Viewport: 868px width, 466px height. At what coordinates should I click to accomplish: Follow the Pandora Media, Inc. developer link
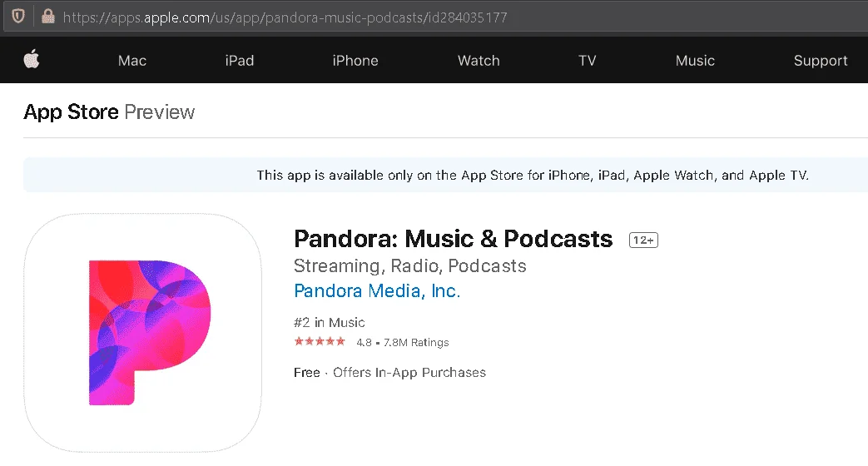click(x=377, y=290)
